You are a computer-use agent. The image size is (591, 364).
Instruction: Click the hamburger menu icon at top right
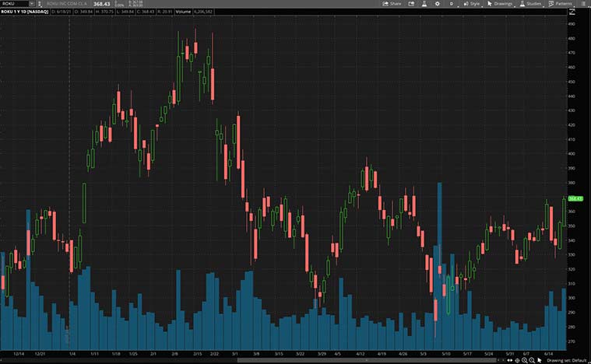pos(584,4)
